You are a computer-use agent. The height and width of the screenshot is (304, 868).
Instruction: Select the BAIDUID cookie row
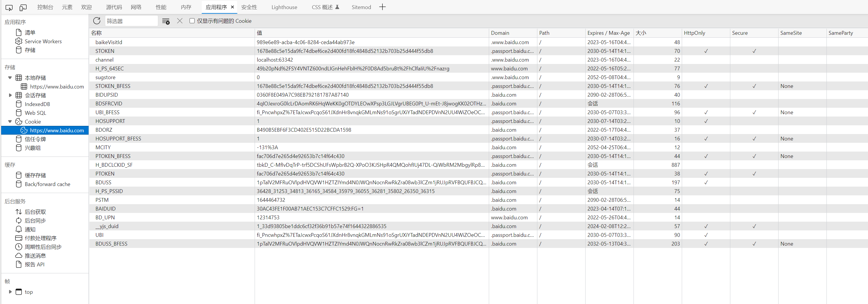[479, 209]
